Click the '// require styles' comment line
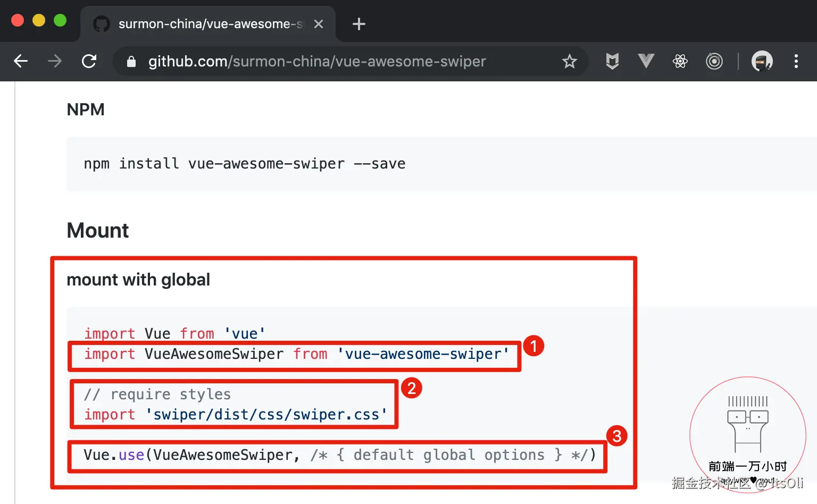817x504 pixels. tap(157, 394)
